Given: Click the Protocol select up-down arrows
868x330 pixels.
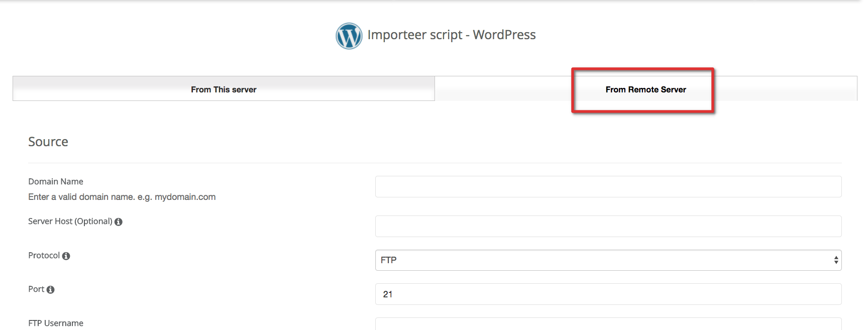Looking at the screenshot, I should tap(836, 260).
